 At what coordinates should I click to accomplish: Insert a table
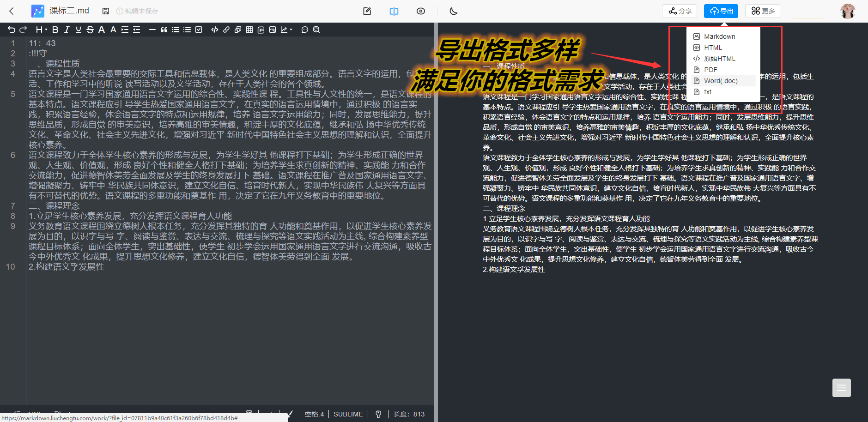[249, 30]
